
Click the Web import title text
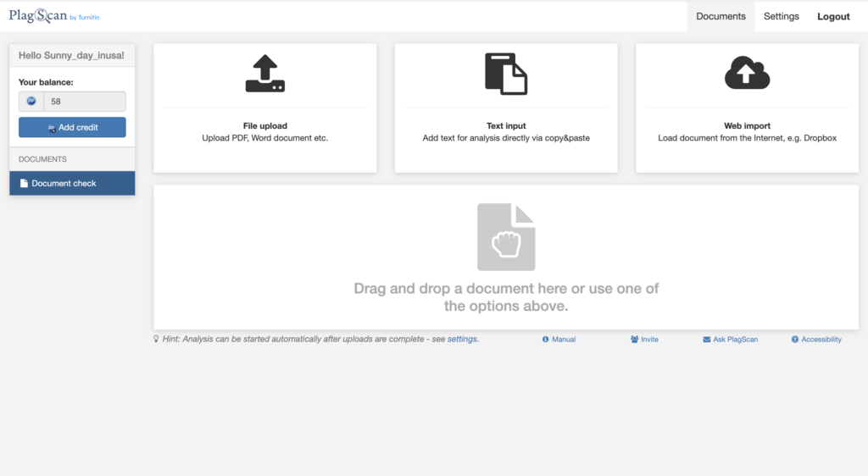pyautogui.click(x=748, y=126)
